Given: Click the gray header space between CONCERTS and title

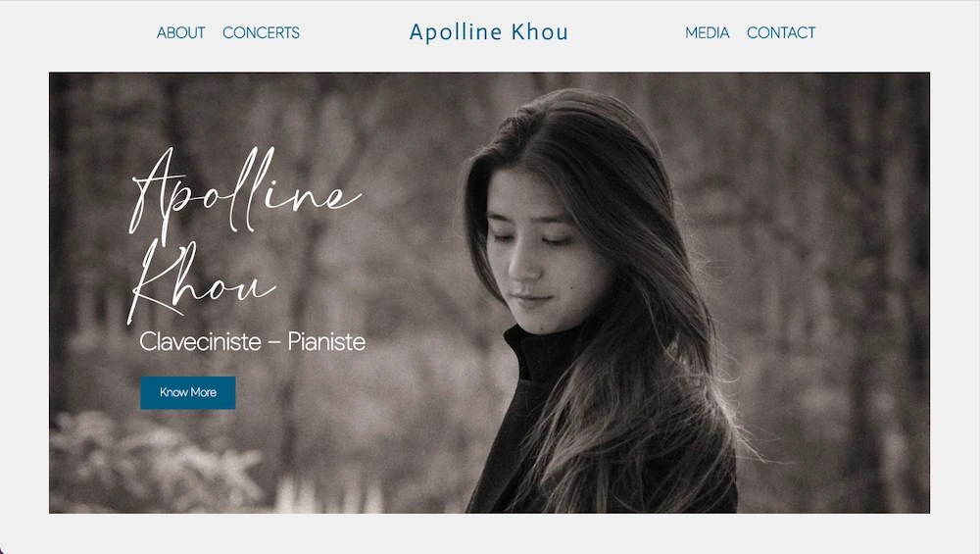Looking at the screenshot, I should pyautogui.click(x=355, y=32).
